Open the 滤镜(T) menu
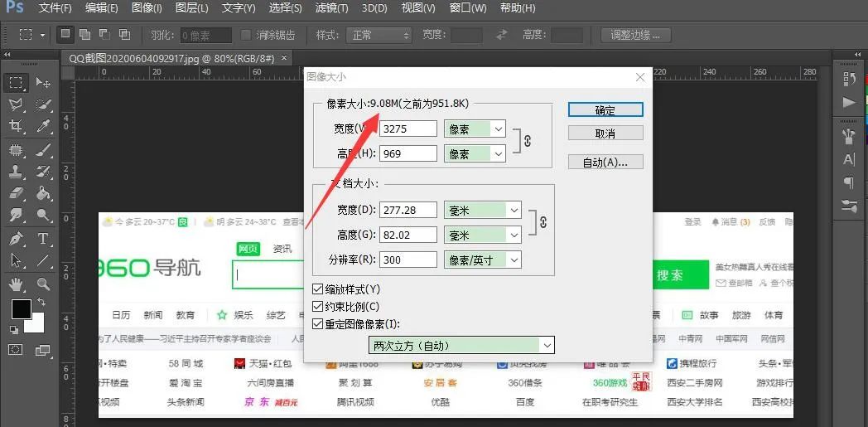Viewport: 868px width, 427px height. [x=331, y=8]
